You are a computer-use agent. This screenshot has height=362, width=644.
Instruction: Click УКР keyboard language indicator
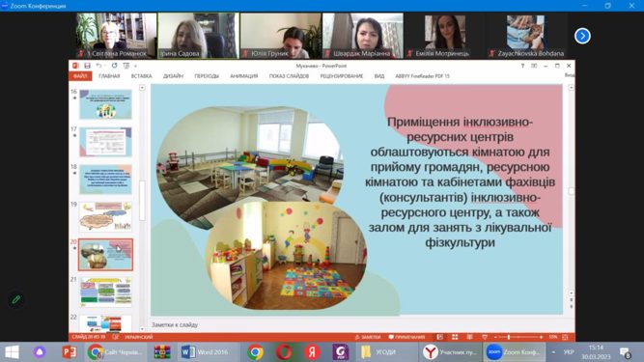569,352
